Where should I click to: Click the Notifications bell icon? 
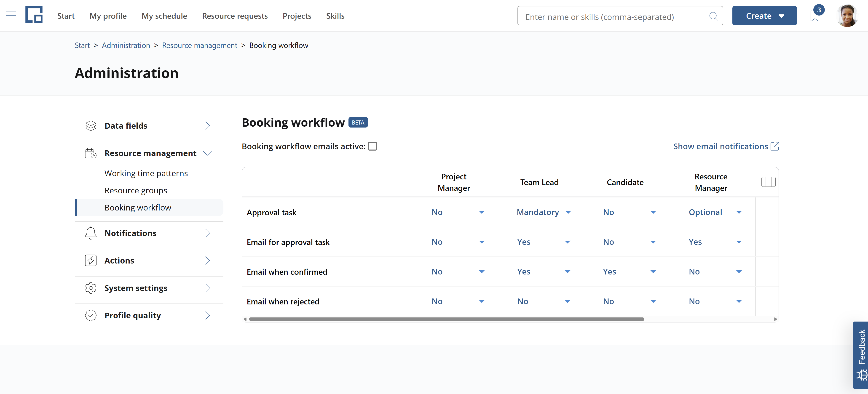click(91, 233)
